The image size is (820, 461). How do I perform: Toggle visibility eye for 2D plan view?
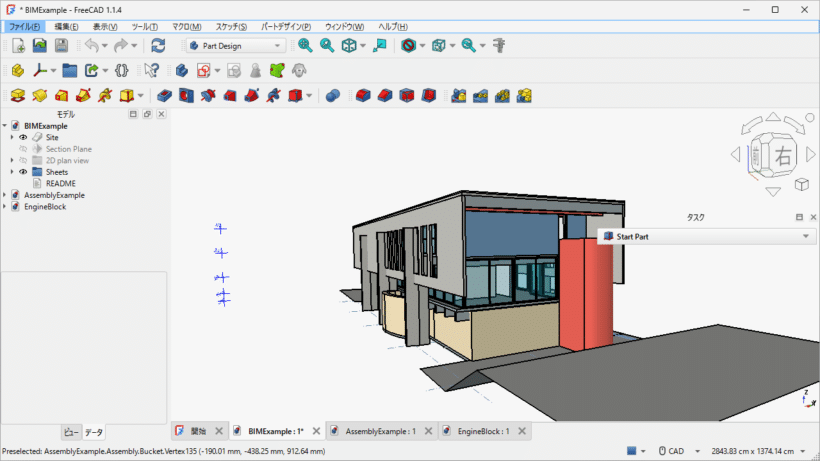23,160
